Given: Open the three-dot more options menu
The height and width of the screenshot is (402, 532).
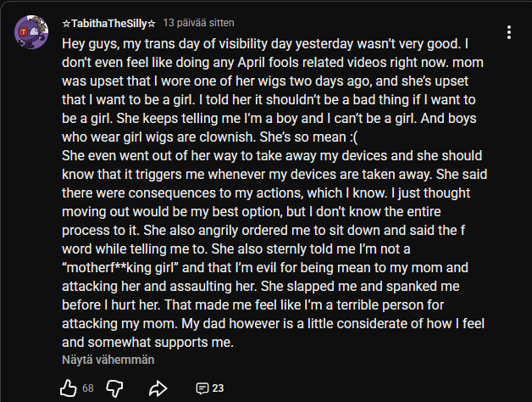Looking at the screenshot, I should 508,32.
